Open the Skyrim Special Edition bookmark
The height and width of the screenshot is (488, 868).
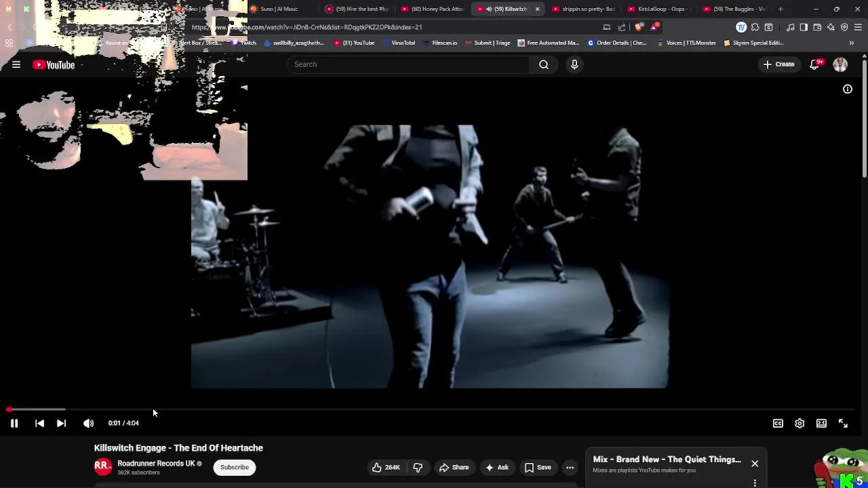click(x=753, y=43)
